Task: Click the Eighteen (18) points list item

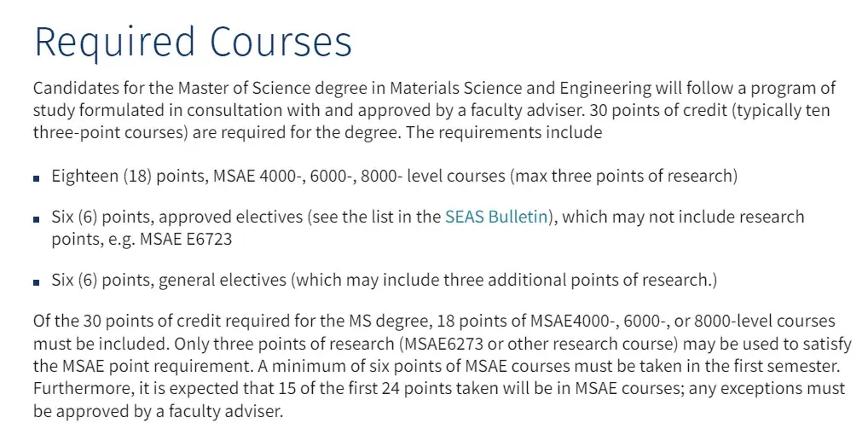Action: click(395, 176)
